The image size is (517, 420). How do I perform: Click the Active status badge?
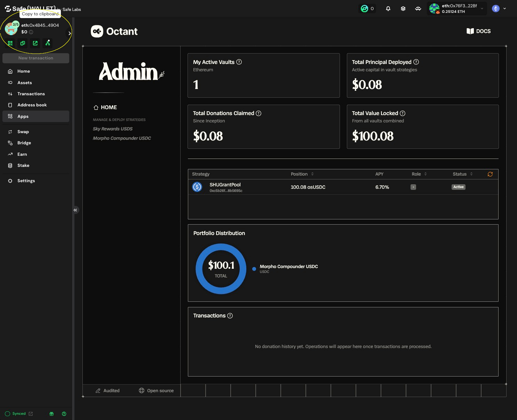click(x=459, y=187)
